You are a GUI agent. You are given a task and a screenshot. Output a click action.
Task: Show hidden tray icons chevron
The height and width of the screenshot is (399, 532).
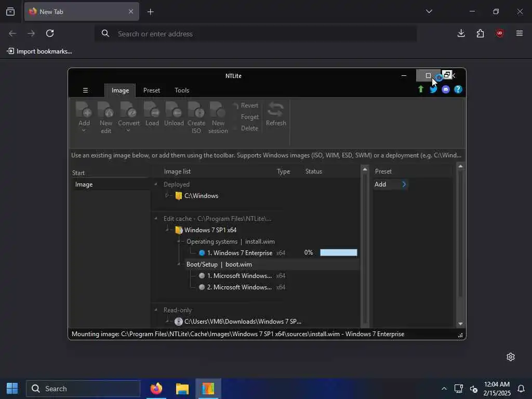[x=444, y=389]
